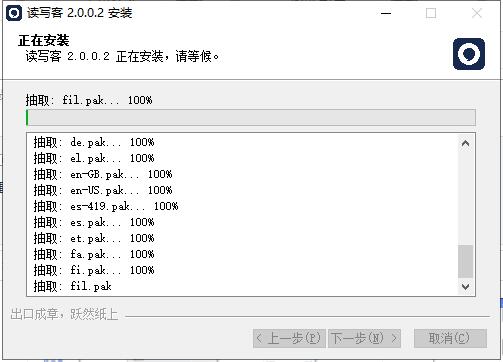Click the disabled maximize button
Screen dimensions: 503x362
click(x=431, y=13)
